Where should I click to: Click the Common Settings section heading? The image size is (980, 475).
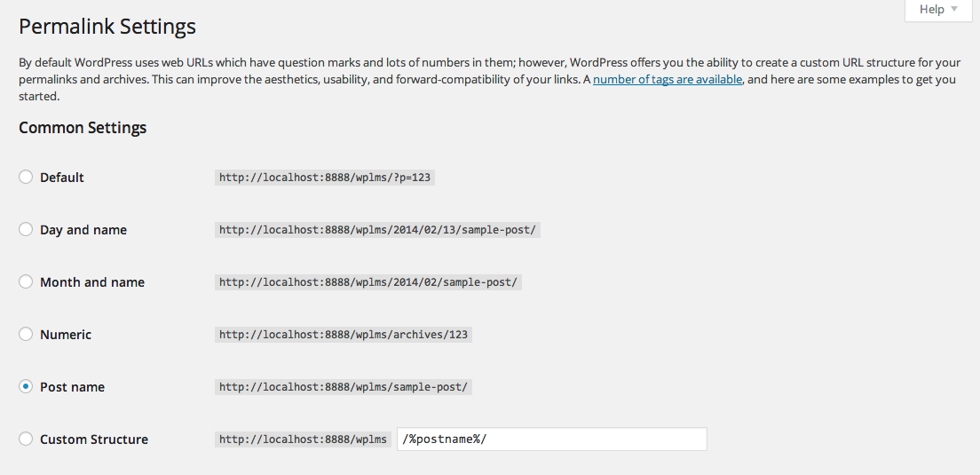click(x=83, y=128)
